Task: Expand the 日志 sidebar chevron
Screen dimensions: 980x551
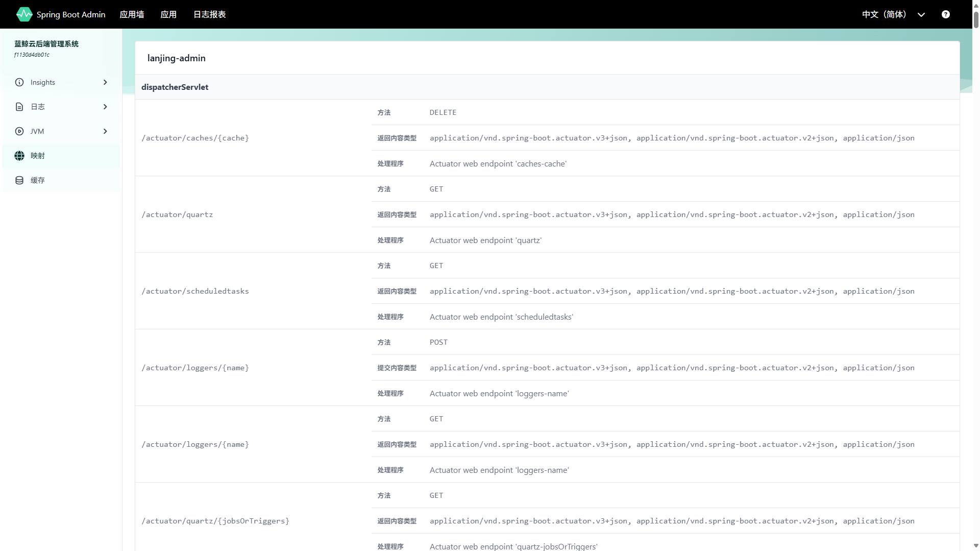Action: tap(105, 107)
